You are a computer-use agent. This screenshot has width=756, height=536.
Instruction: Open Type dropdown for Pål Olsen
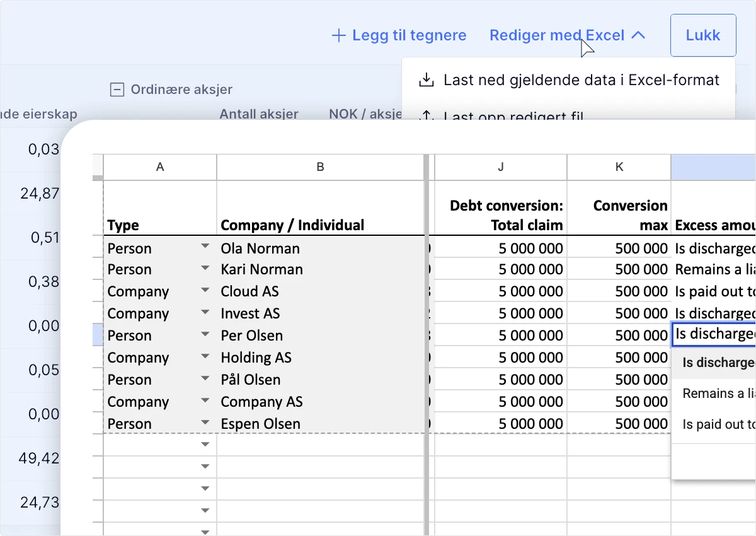click(204, 380)
